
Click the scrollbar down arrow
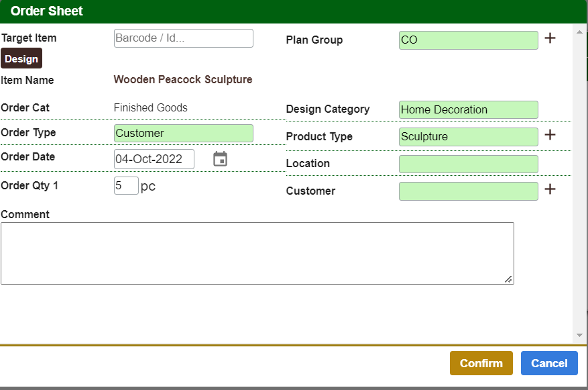pos(579,335)
